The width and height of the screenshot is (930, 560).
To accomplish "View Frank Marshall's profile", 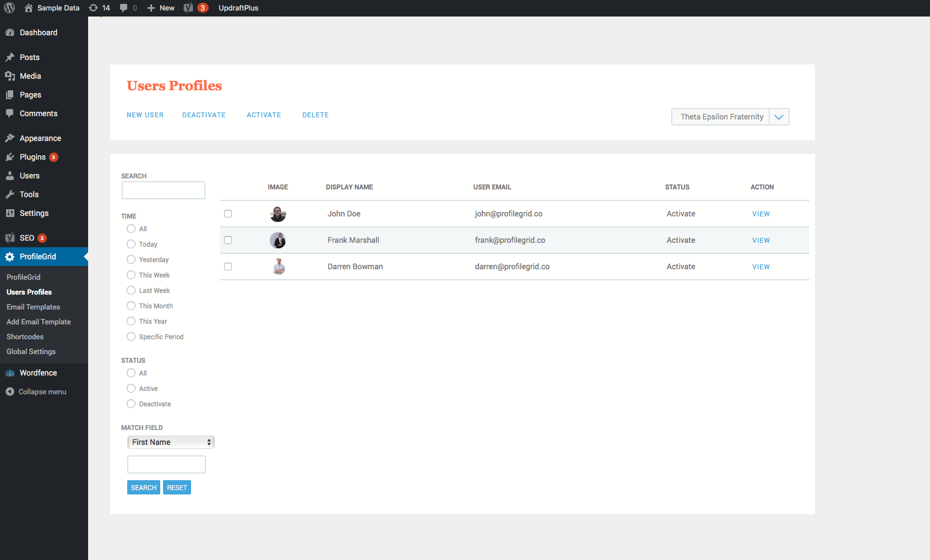I will (761, 241).
